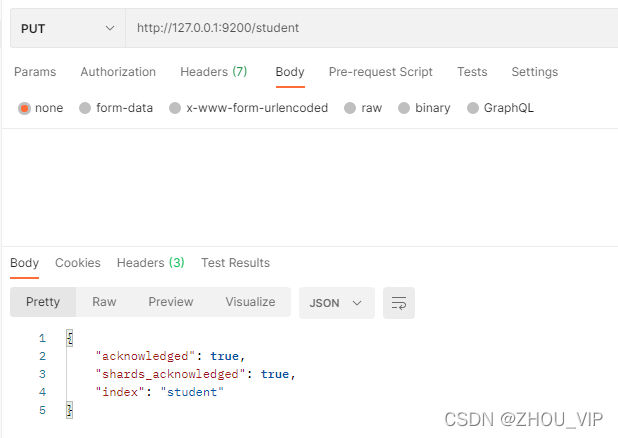Screen dimensions: 618x438
Task: Toggle the wrap lines icon
Action: tap(399, 303)
